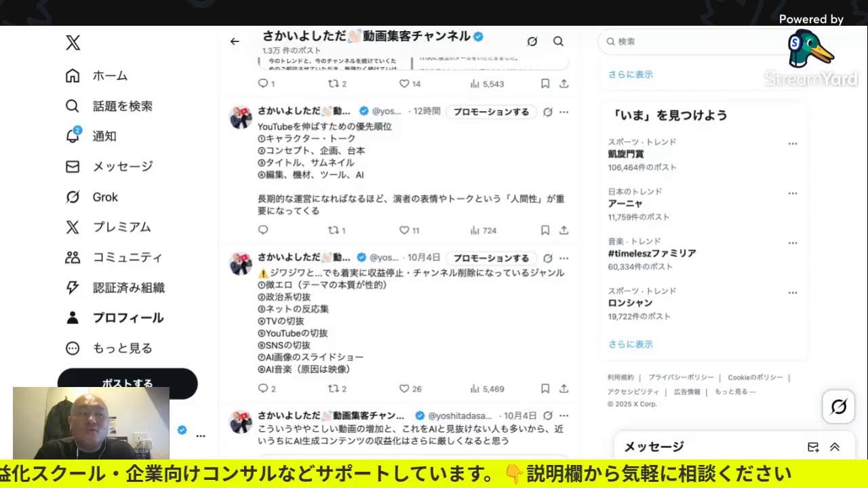Open the ロンシャン trend
The height and width of the screenshot is (488, 868).
(630, 303)
